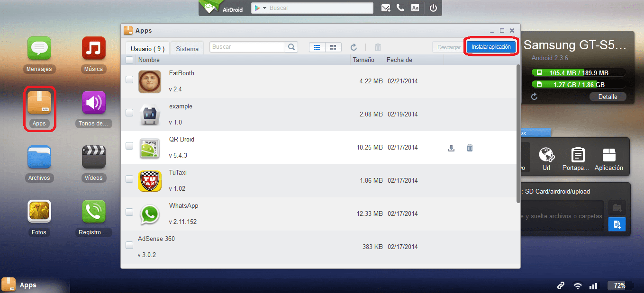
Task: Check the TuTaxi checkbox
Action: [x=129, y=179]
